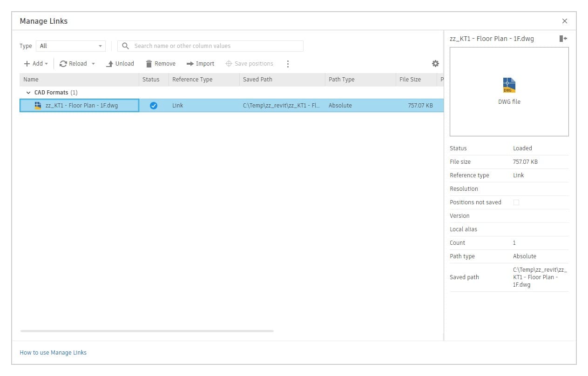Click the Count value 1
This screenshot has height=376, width=588.
point(514,243)
